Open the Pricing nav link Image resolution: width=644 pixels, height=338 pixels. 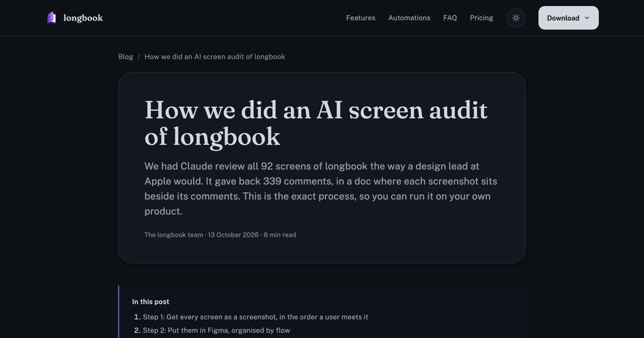tap(481, 18)
